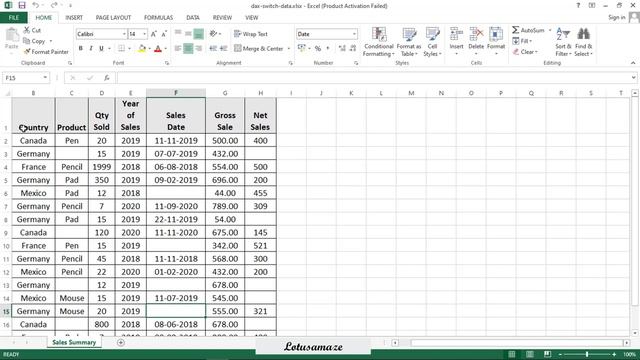This screenshot has height=360, width=640.
Task: Toggle Underline formatting
Action: [101, 49]
